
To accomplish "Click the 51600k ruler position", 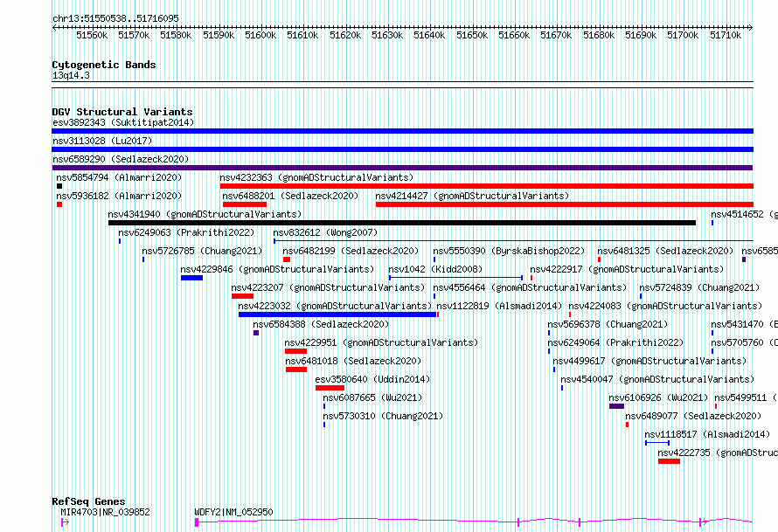I will [x=260, y=35].
